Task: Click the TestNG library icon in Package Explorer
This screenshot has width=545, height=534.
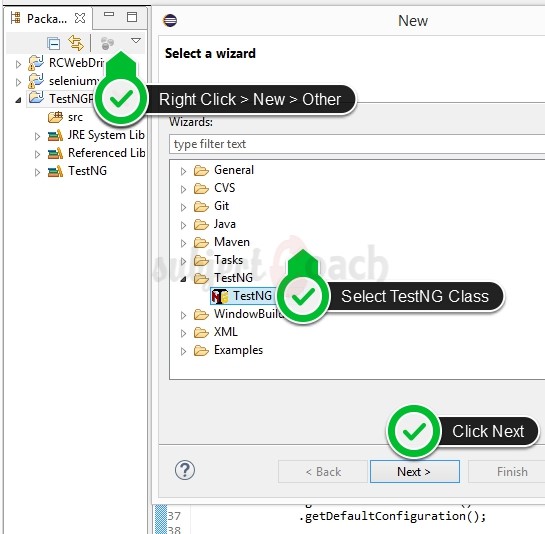Action: (x=55, y=171)
